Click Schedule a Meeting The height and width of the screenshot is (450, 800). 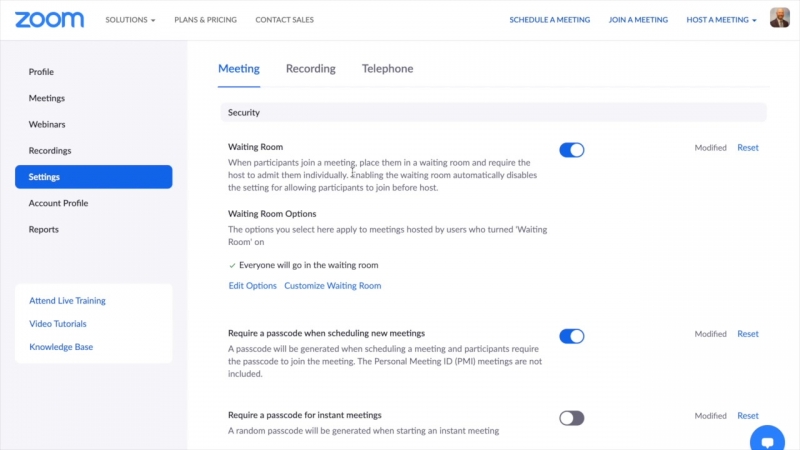tap(549, 20)
